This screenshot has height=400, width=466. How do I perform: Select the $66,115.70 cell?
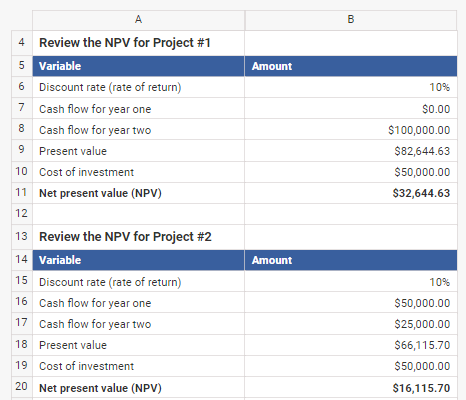351,345
